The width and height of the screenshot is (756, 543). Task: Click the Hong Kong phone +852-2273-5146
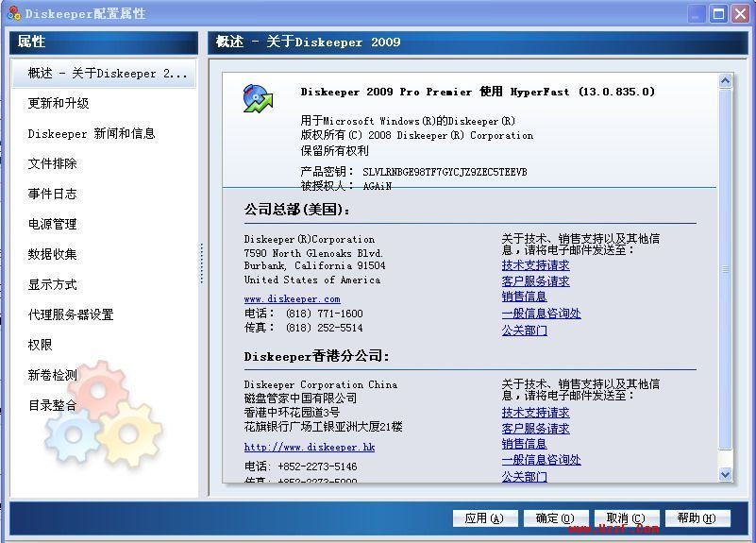317,467
